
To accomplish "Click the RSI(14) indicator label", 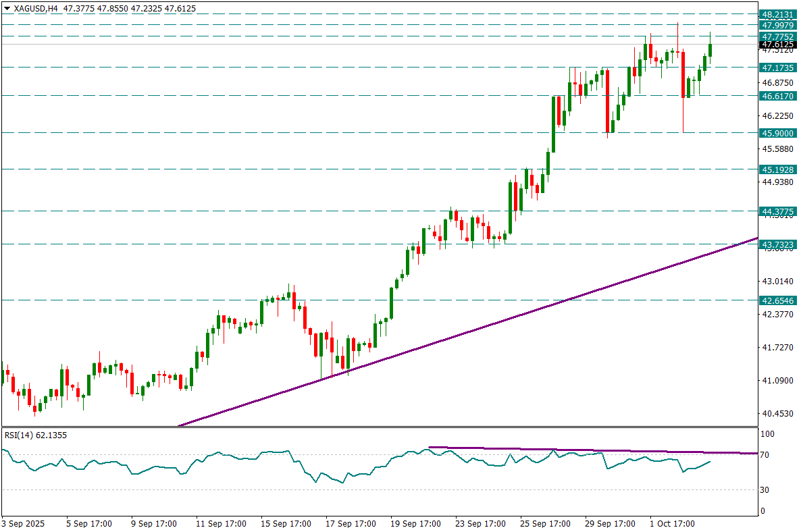I will 36,435.
